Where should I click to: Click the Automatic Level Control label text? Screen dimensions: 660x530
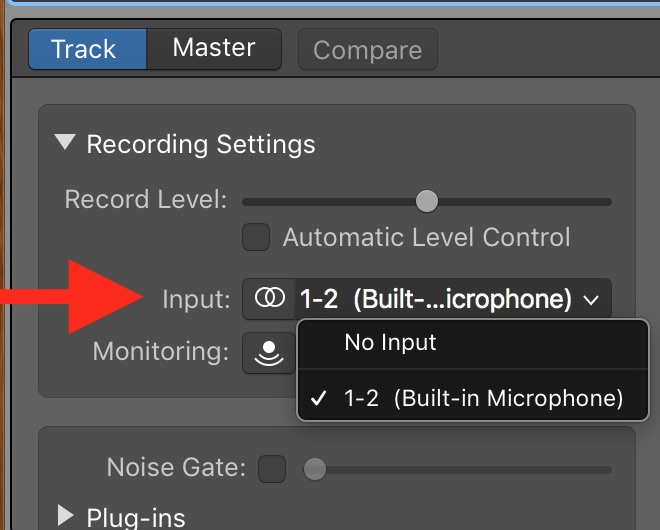point(426,237)
